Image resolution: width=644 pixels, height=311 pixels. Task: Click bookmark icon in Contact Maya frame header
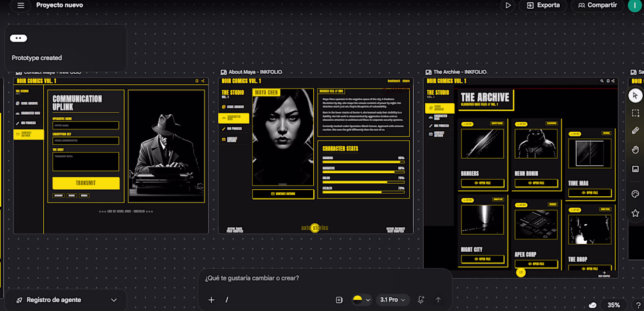197,81
